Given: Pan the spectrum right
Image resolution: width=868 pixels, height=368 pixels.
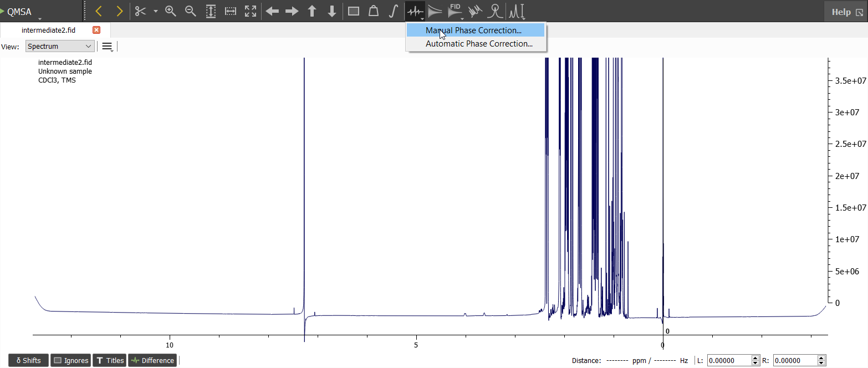Looking at the screenshot, I should 292,11.
